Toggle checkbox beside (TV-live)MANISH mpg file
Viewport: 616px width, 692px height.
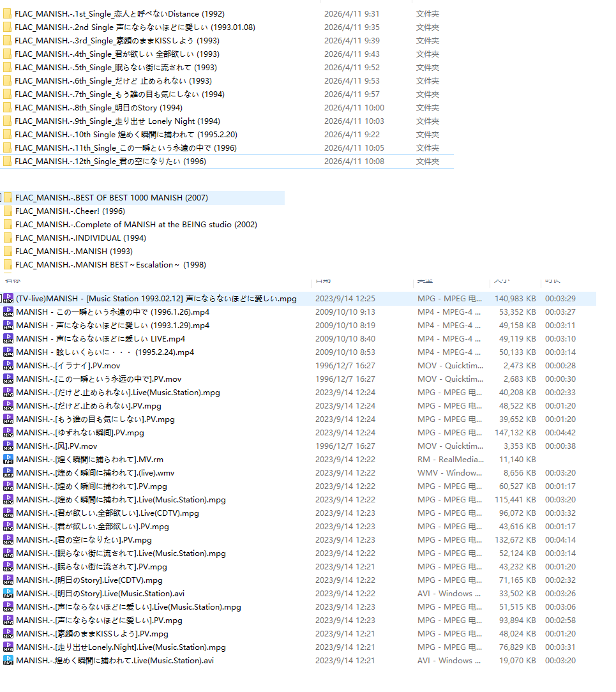pyautogui.click(x=1, y=299)
